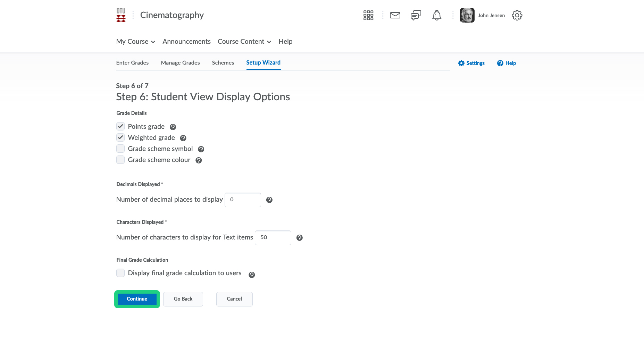
Task: Switch to the Manage Grades tab
Action: 180,63
